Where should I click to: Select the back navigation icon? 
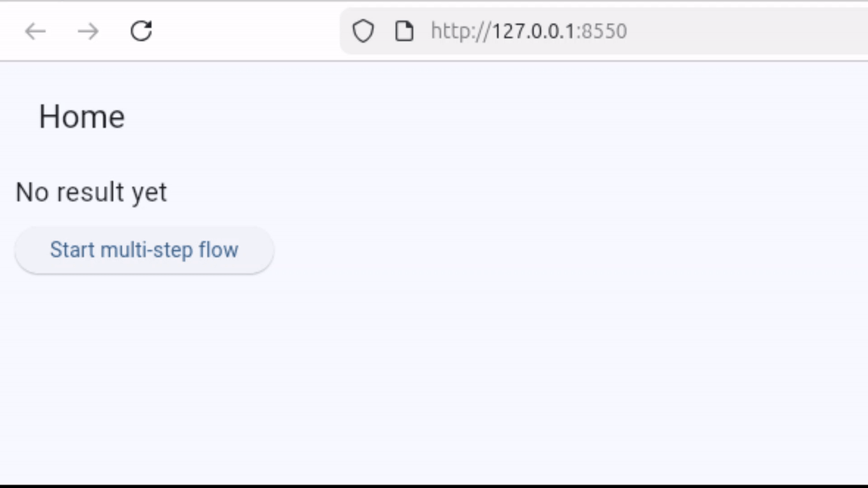pos(36,31)
